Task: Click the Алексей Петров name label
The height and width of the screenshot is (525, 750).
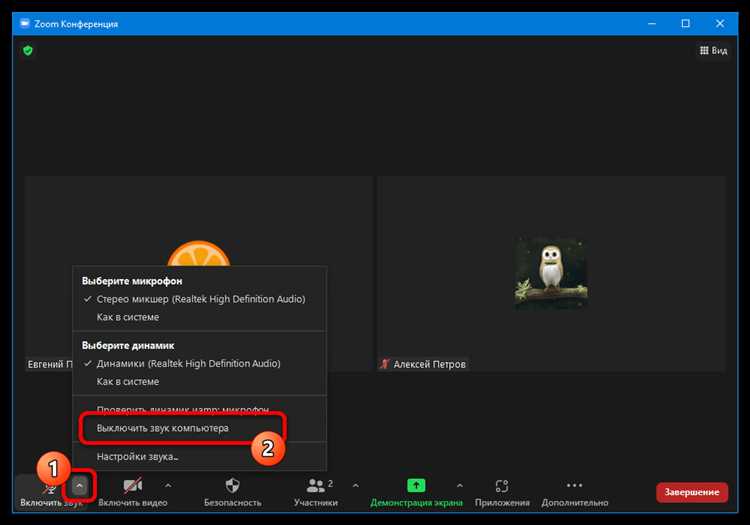Action: [x=430, y=364]
